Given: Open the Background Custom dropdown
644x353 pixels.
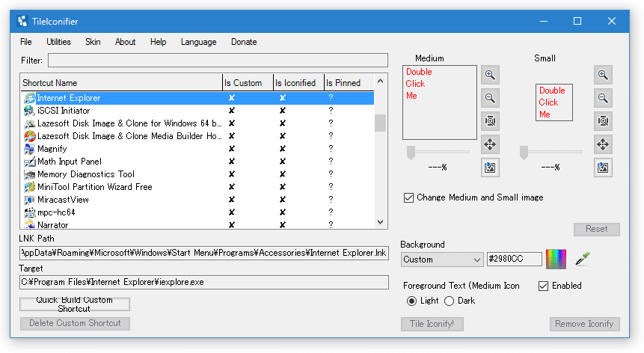Looking at the screenshot, I should click(x=442, y=260).
